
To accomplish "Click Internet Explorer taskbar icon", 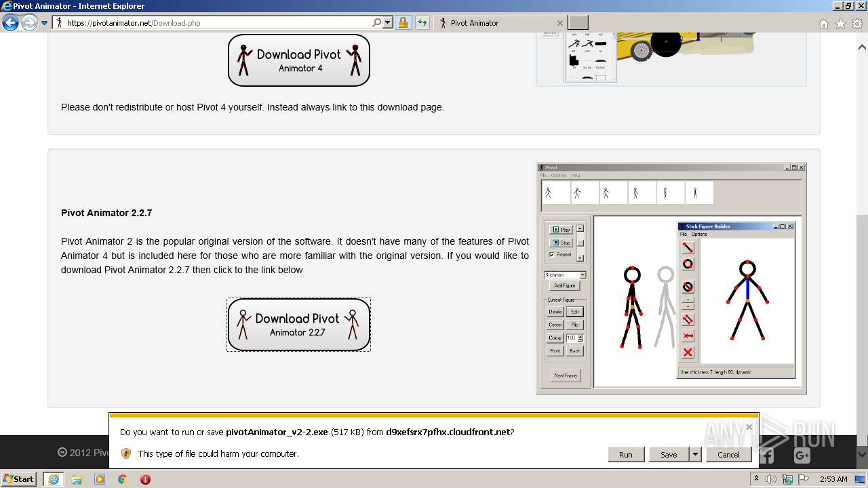I will [53, 479].
